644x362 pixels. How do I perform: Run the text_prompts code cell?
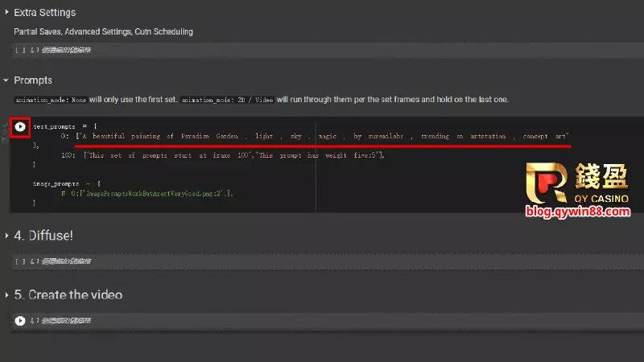(20, 127)
